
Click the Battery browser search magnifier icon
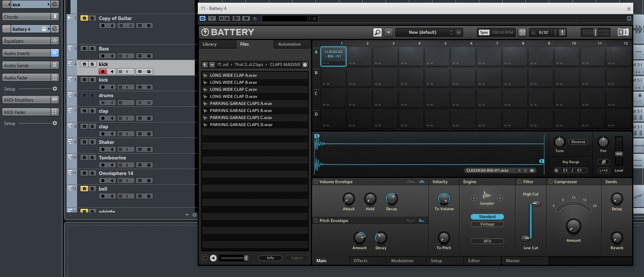pos(377,32)
